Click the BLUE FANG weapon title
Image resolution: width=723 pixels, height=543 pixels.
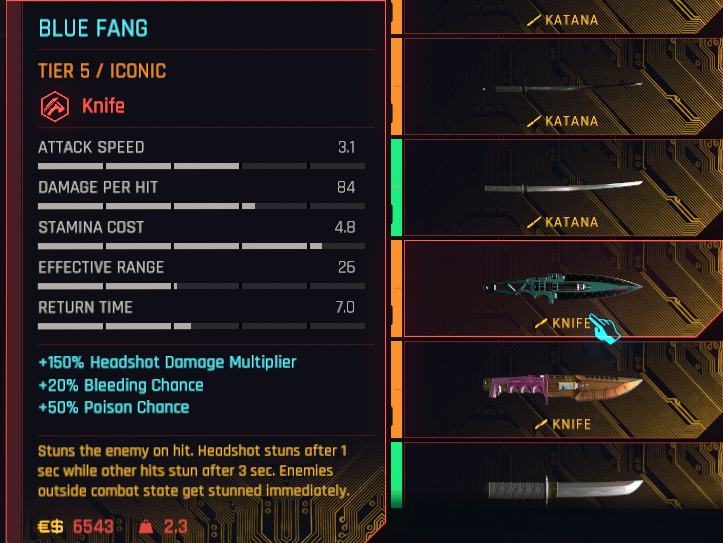pyautogui.click(x=93, y=28)
